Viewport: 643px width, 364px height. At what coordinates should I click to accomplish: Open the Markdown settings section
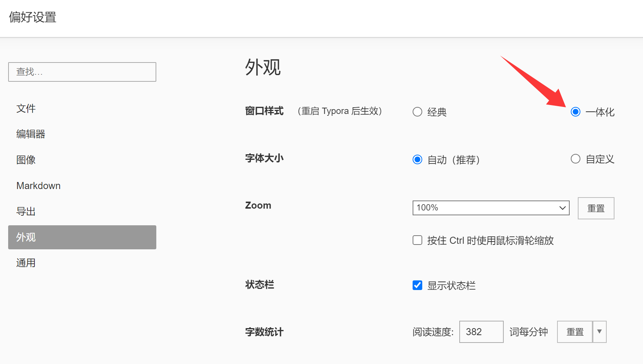point(39,186)
